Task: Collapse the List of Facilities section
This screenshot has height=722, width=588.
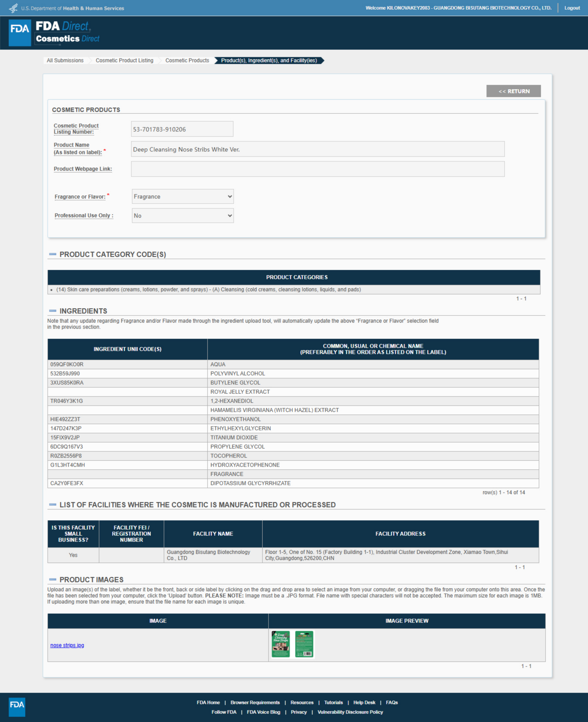Action: click(x=52, y=505)
